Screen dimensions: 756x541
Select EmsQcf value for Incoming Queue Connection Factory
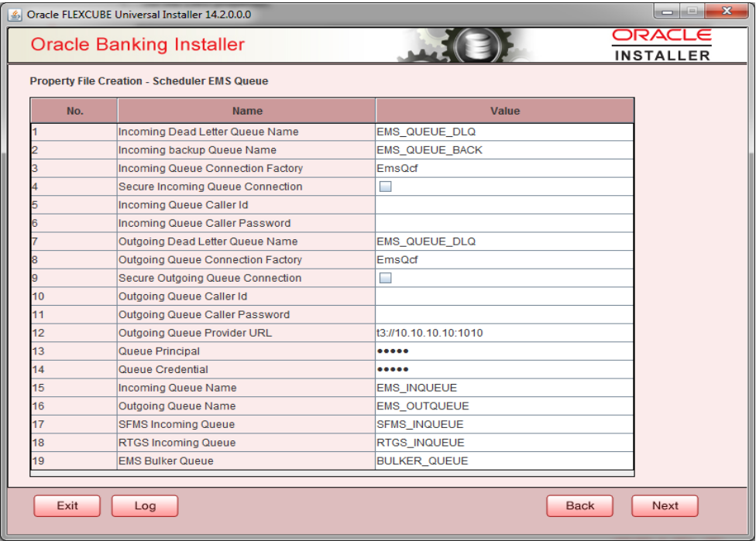pos(504,168)
